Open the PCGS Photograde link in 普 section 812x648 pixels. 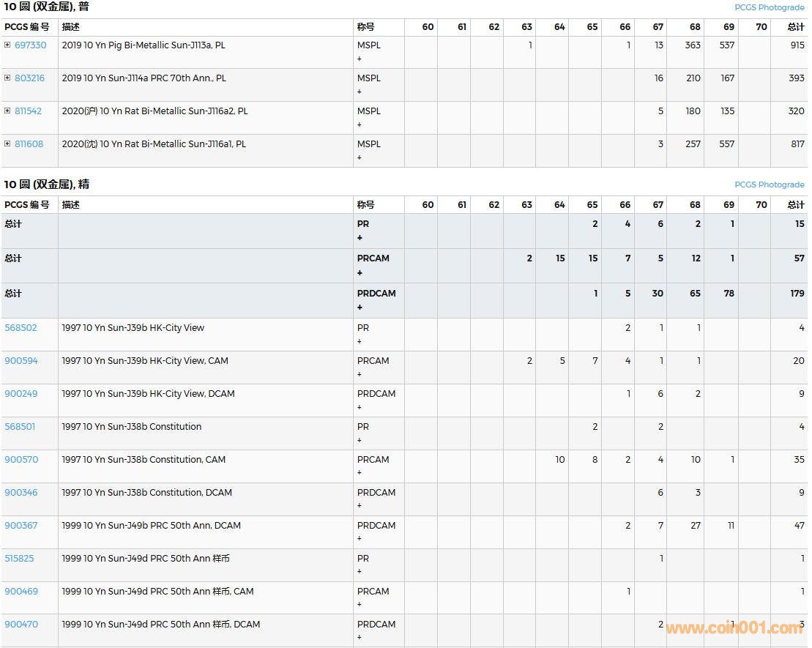point(769,7)
